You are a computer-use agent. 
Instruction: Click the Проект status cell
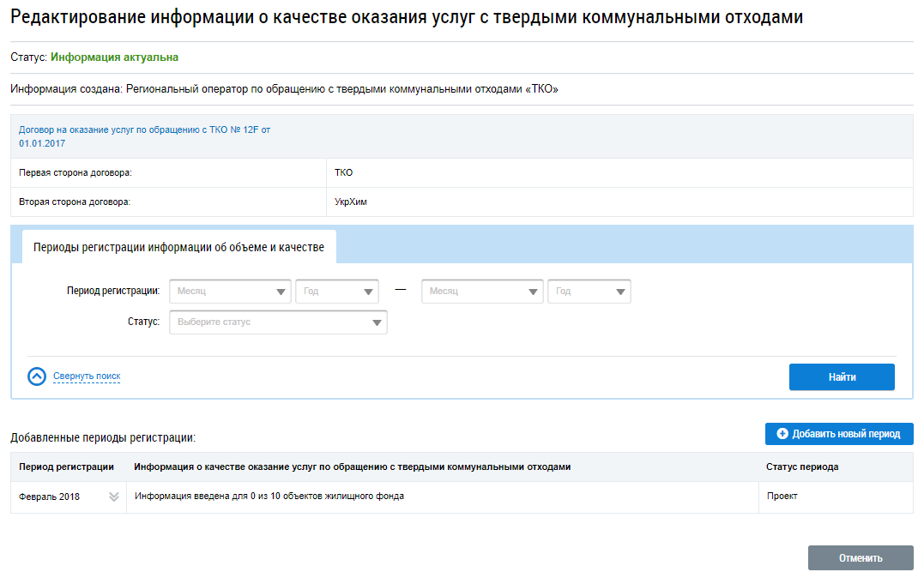pos(782,497)
